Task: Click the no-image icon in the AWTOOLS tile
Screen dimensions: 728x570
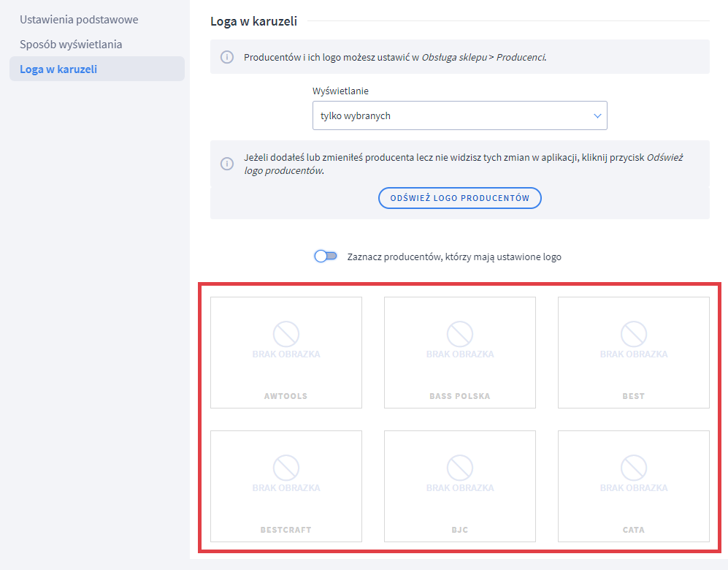Action: click(x=286, y=334)
